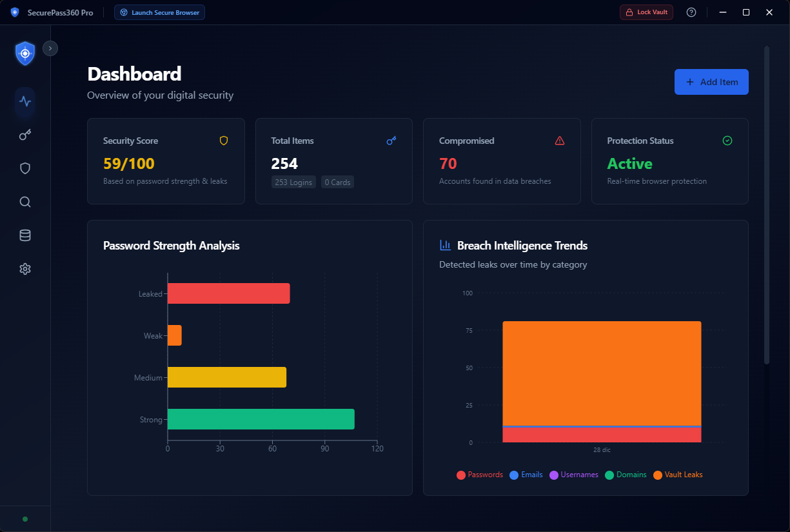Select the vault database icon in sidebar
Screen dimensions: 790x532
point(25,235)
